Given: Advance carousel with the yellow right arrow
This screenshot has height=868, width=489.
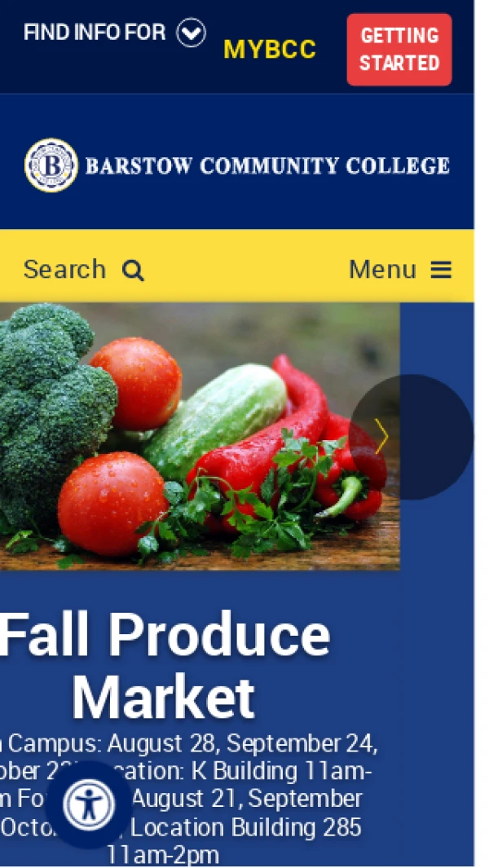Looking at the screenshot, I should click(381, 437).
